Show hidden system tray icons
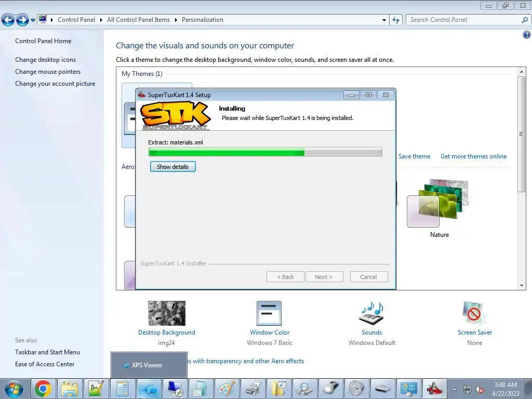This screenshot has width=532, height=399. coord(454,389)
